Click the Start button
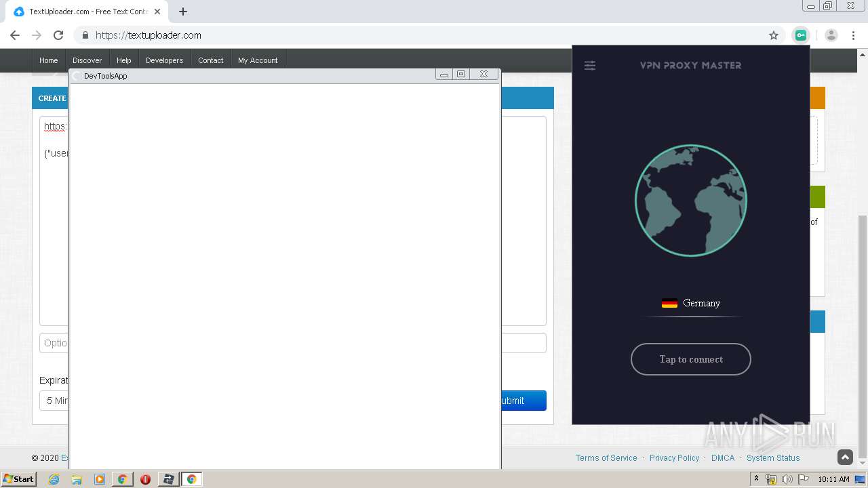This screenshot has width=868, height=488. coord(19,479)
